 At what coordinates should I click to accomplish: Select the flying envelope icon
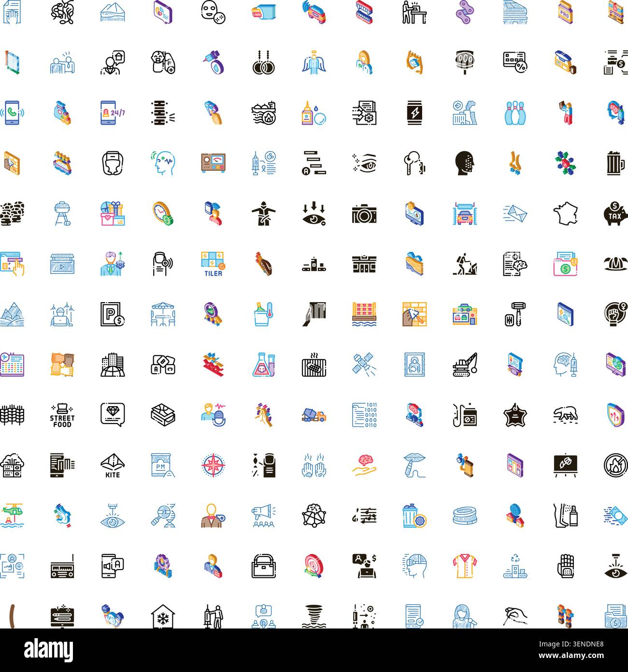tap(515, 214)
